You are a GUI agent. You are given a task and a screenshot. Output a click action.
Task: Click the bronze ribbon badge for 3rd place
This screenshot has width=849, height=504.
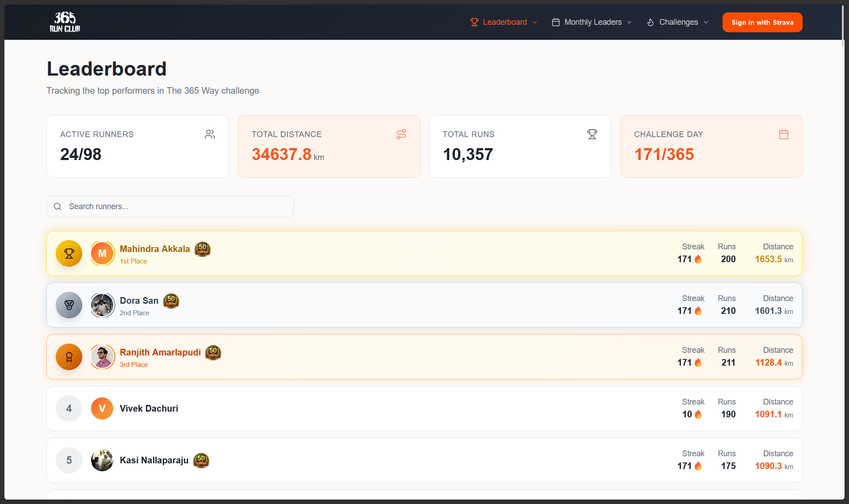pos(69,357)
